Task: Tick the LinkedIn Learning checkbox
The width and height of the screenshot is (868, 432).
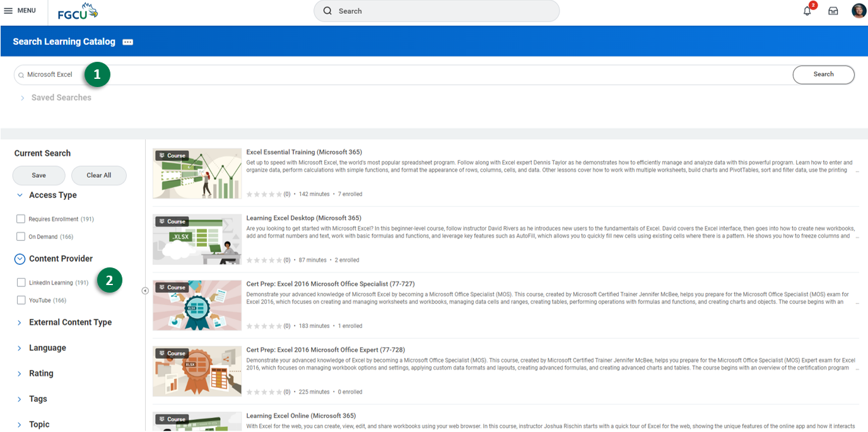Action: (21, 283)
